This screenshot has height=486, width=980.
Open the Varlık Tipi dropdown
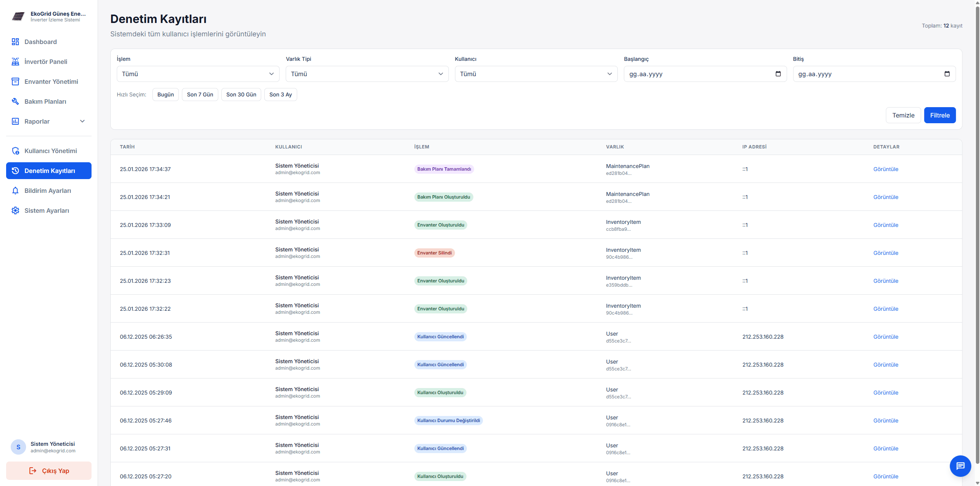[x=366, y=74]
